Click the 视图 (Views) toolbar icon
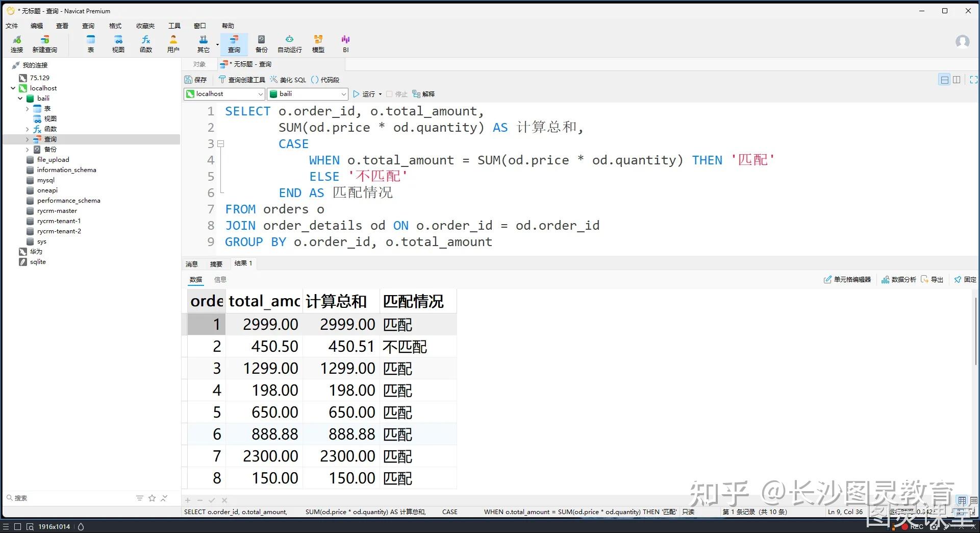Screen dimensions: 980x533 click(118, 43)
